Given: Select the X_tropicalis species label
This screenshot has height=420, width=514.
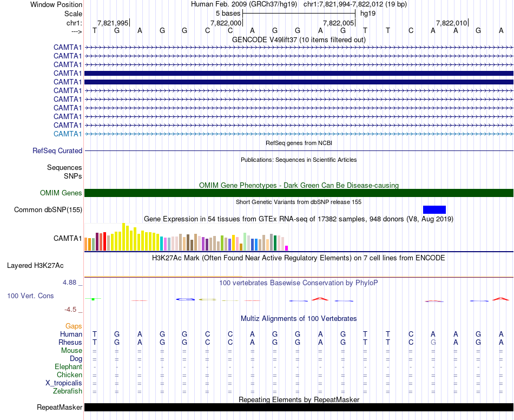Looking at the screenshot, I should pyautogui.click(x=64, y=383).
